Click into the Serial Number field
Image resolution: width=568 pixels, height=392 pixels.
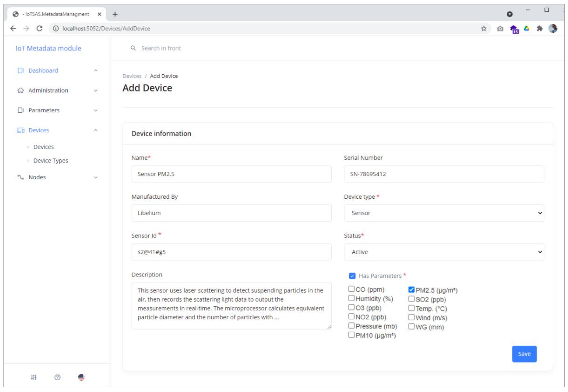coord(444,174)
